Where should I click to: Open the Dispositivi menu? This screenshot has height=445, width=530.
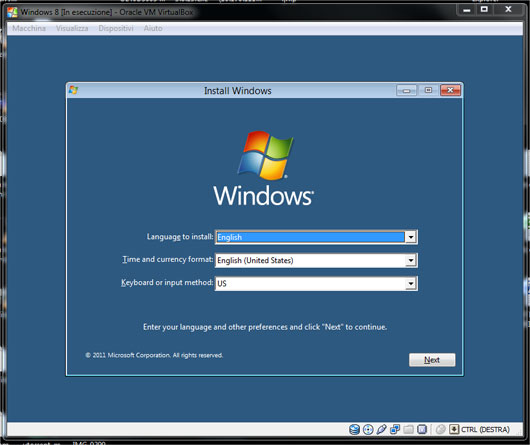[116, 28]
